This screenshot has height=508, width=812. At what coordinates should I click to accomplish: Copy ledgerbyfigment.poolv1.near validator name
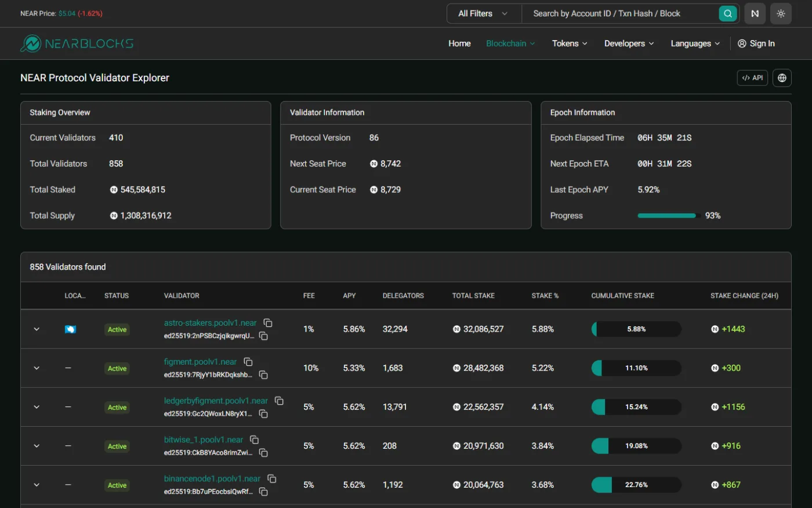coord(279,401)
